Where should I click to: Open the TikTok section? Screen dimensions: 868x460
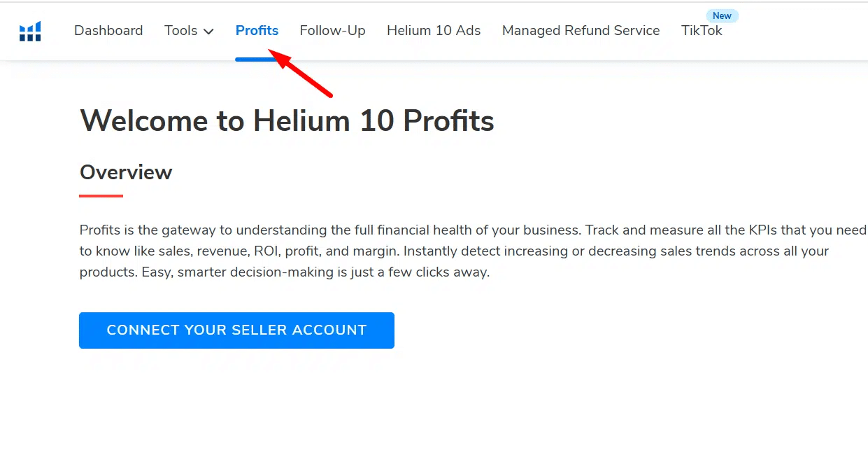pyautogui.click(x=702, y=31)
